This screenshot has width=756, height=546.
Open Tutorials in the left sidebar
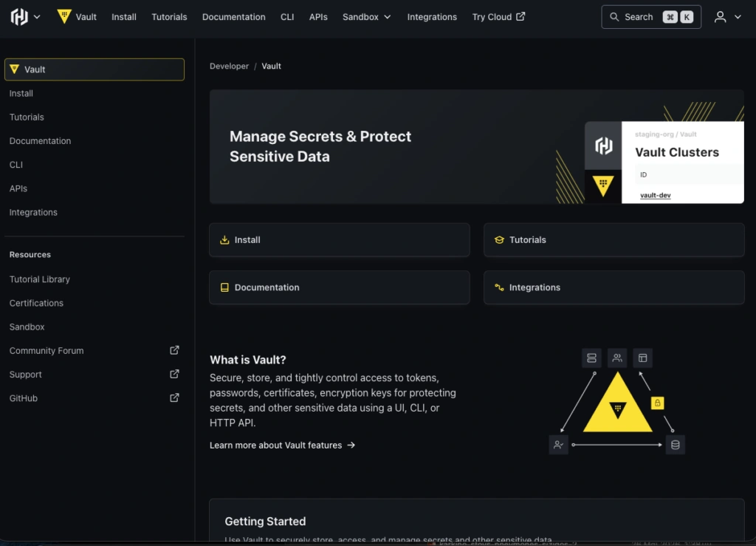coord(27,117)
